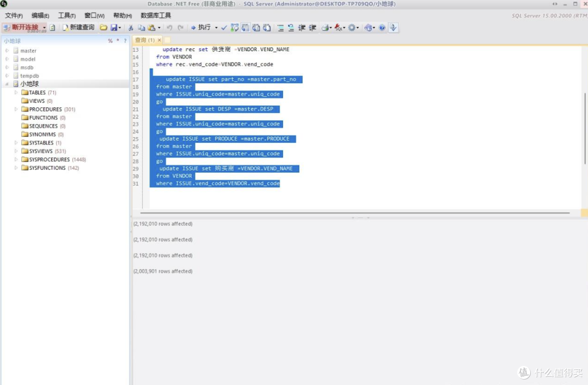Image resolution: width=588 pixels, height=385 pixels.
Task: Open the 工具(T) menu
Action: click(67, 16)
